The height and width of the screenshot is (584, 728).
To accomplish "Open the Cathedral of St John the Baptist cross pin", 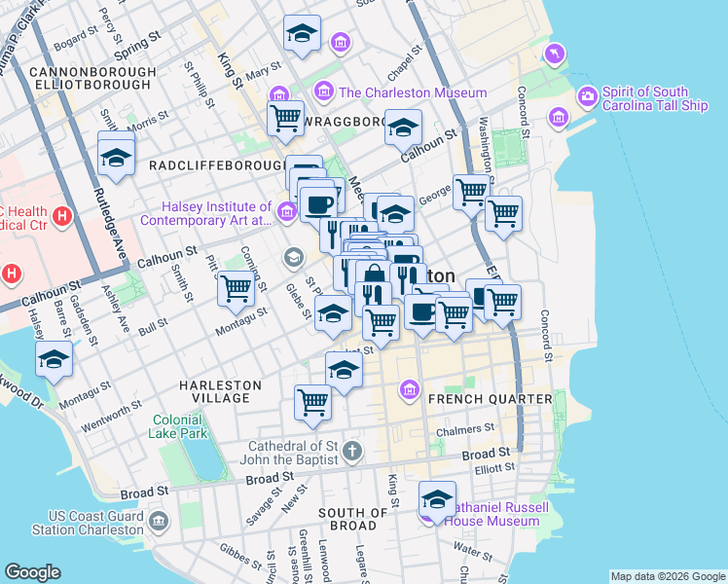I will coord(352,452).
